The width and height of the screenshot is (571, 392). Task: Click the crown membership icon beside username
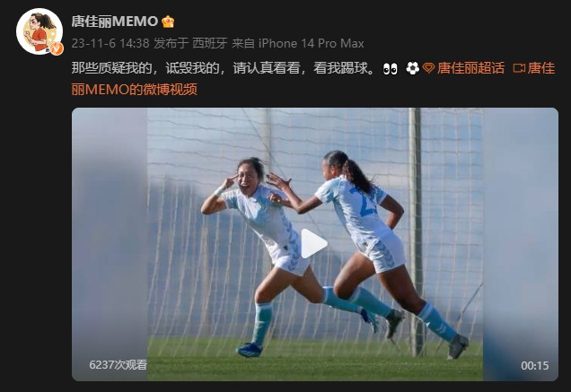168,22
